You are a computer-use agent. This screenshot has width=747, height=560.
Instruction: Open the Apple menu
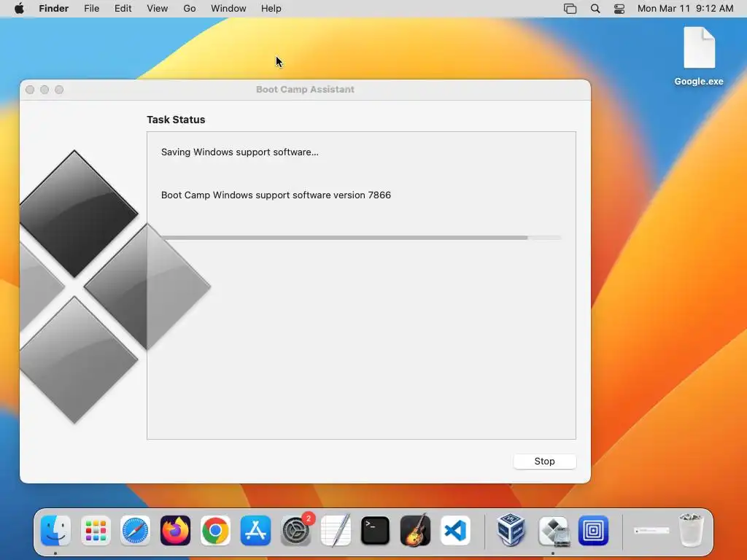pyautogui.click(x=19, y=9)
